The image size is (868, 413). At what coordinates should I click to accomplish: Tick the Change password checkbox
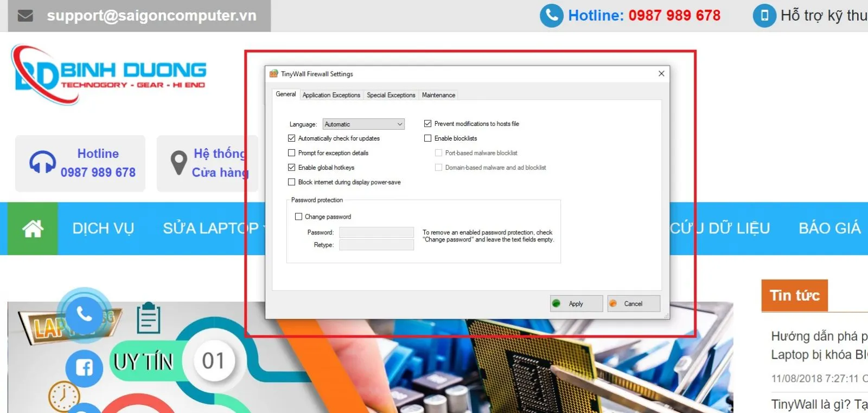[x=298, y=217]
